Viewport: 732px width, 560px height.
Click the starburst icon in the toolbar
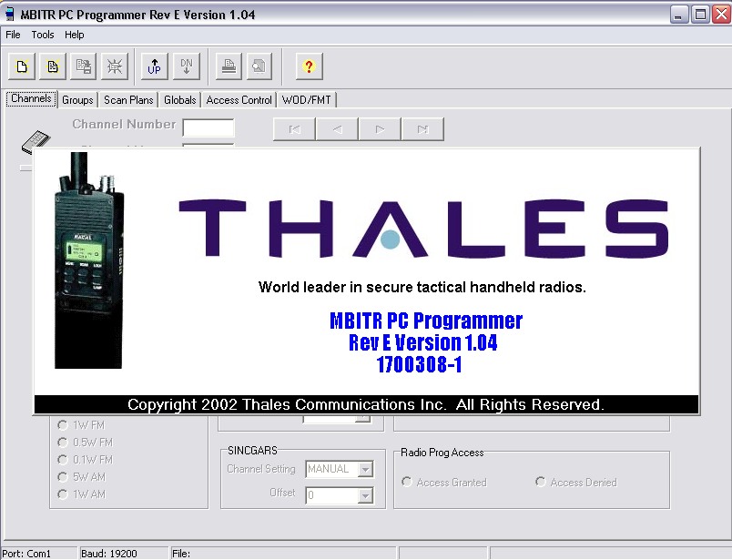[x=114, y=66]
